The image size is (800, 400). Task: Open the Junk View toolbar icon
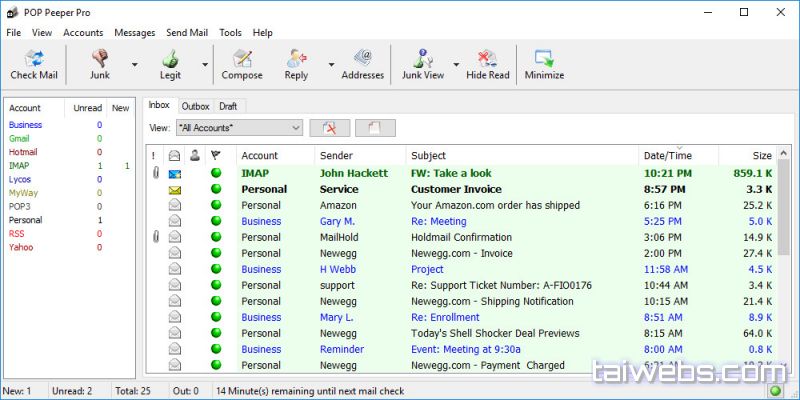422,58
